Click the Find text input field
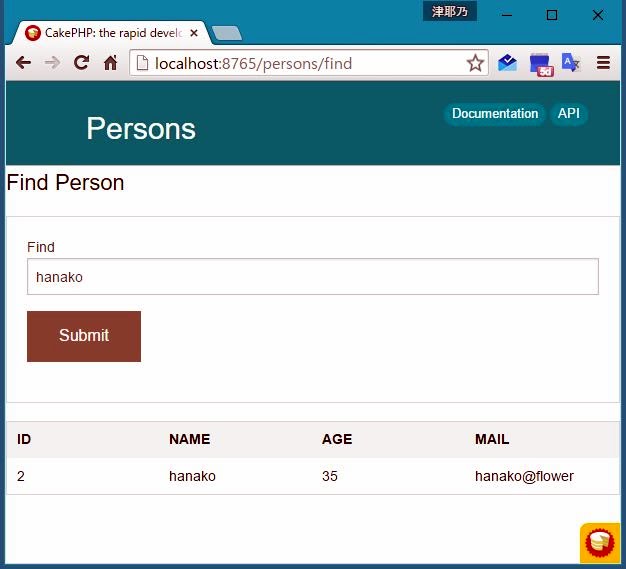This screenshot has height=569, width=626. (x=312, y=277)
